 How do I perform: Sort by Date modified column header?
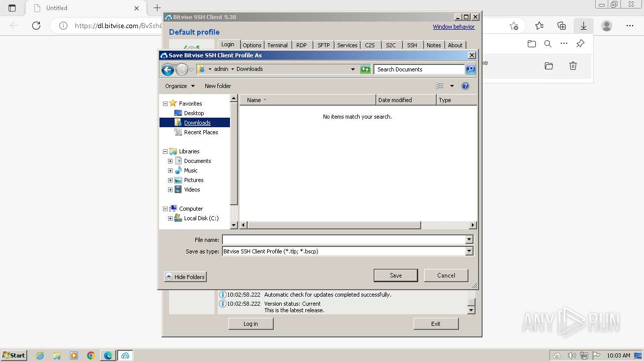(406, 100)
